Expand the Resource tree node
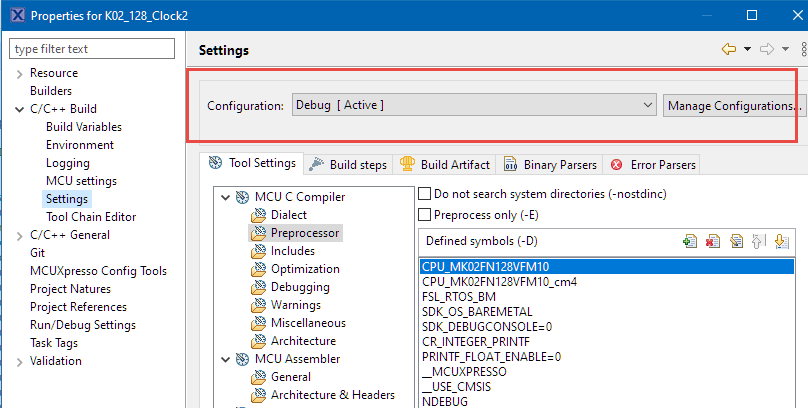This screenshot has height=408, width=808. tap(19, 73)
